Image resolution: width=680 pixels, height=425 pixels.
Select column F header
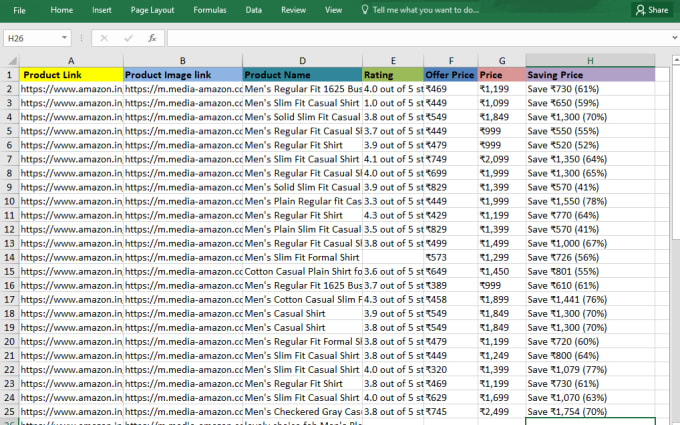(x=451, y=61)
